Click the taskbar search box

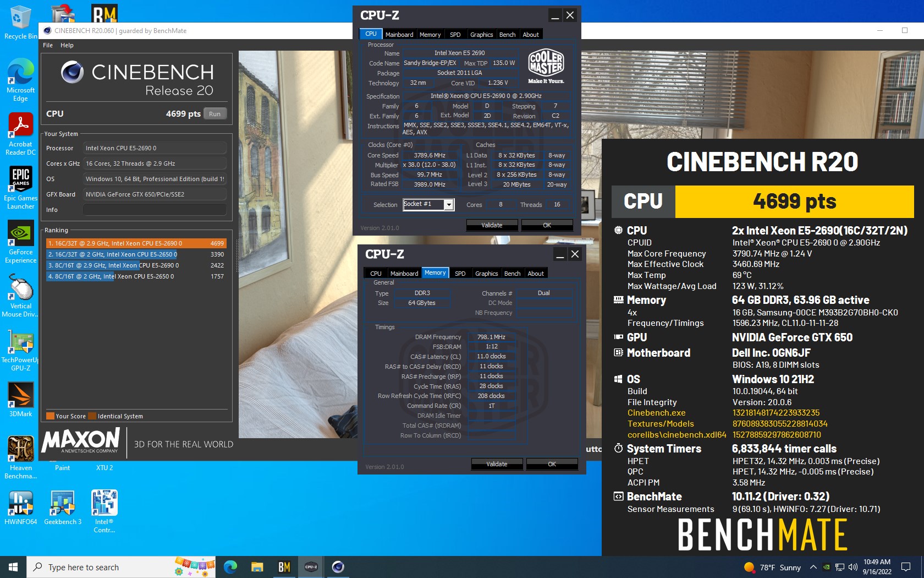pos(121,567)
